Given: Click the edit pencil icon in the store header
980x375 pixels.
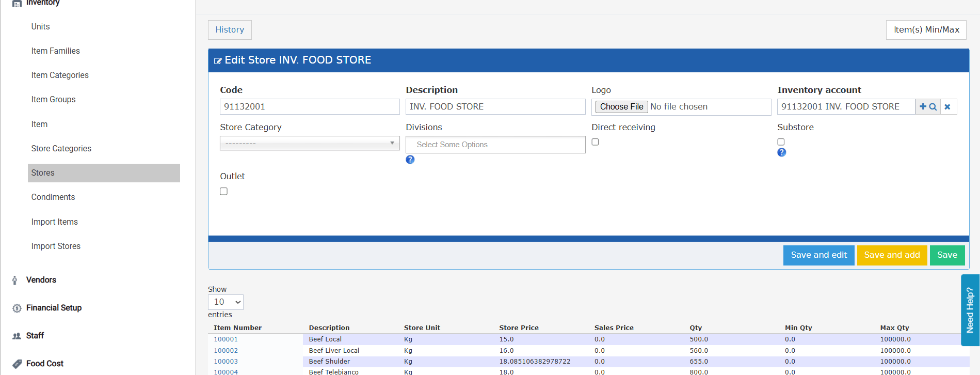Looking at the screenshot, I should coord(218,61).
